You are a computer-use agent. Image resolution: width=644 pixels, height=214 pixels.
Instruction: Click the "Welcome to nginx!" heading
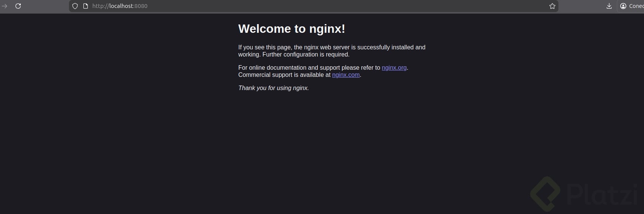pyautogui.click(x=292, y=29)
